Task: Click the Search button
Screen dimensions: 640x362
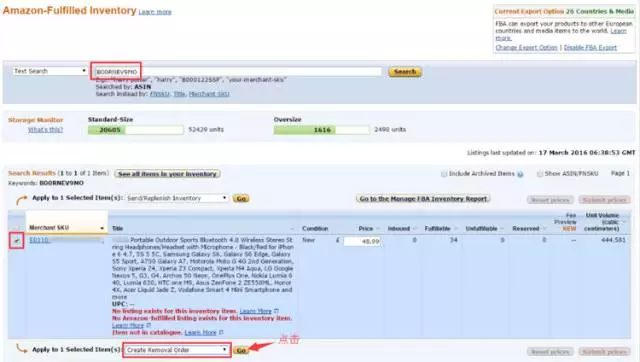Action: click(x=404, y=72)
